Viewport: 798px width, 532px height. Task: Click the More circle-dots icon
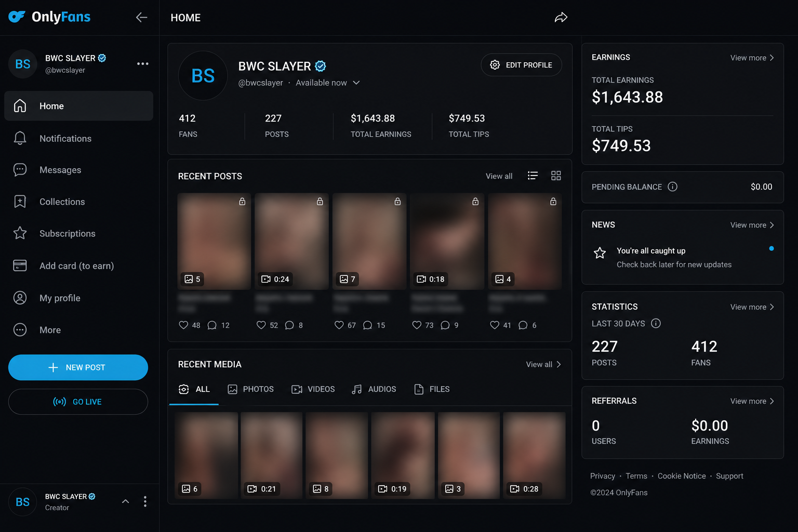[20, 330]
